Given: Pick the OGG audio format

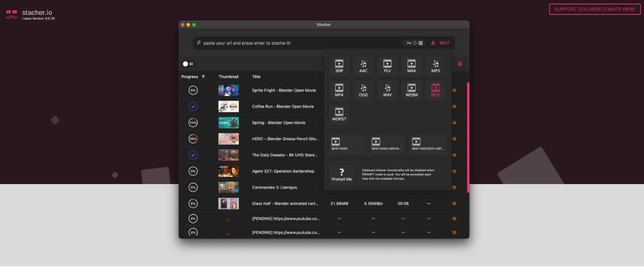Looking at the screenshot, I should (363, 90).
